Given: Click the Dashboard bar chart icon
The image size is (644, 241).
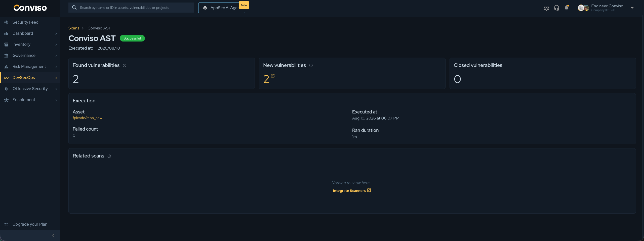Looking at the screenshot, I should pos(6,33).
